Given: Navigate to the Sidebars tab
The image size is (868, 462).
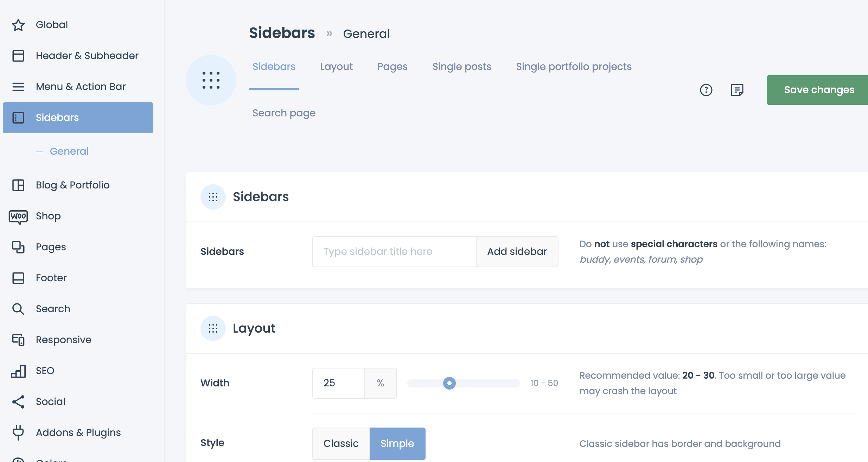Looking at the screenshot, I should [x=274, y=66].
